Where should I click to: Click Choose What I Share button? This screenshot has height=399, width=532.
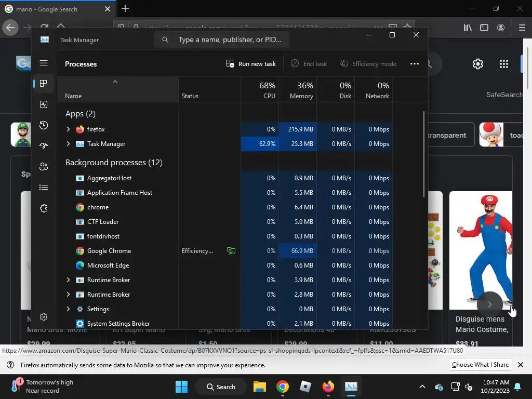480,365
